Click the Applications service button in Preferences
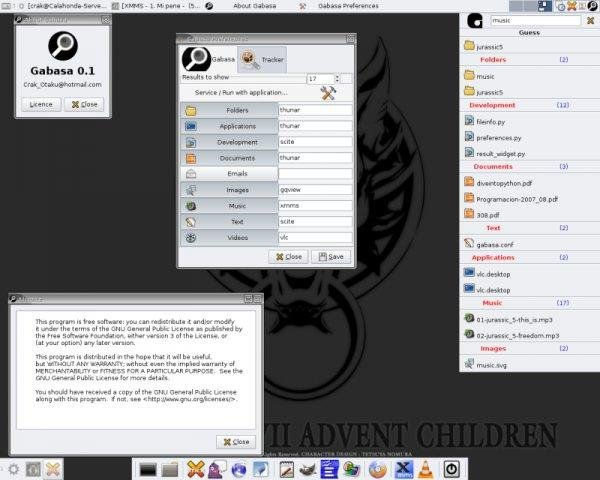The image size is (600, 480). pyautogui.click(x=229, y=126)
